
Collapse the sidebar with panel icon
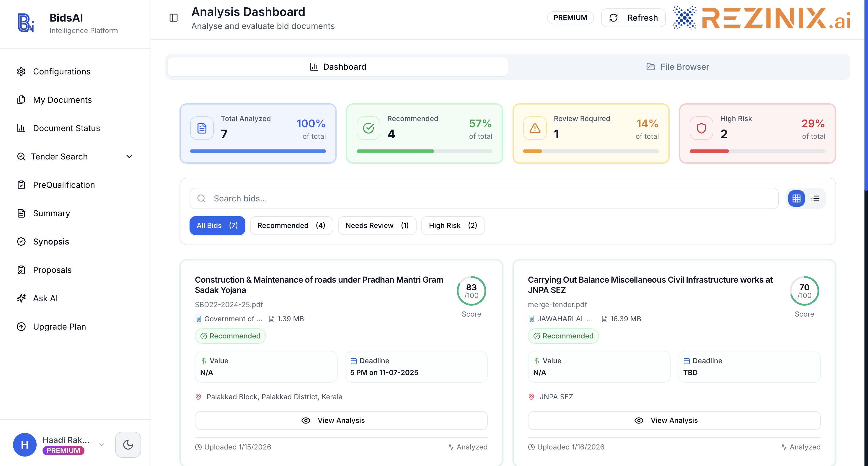coord(174,18)
